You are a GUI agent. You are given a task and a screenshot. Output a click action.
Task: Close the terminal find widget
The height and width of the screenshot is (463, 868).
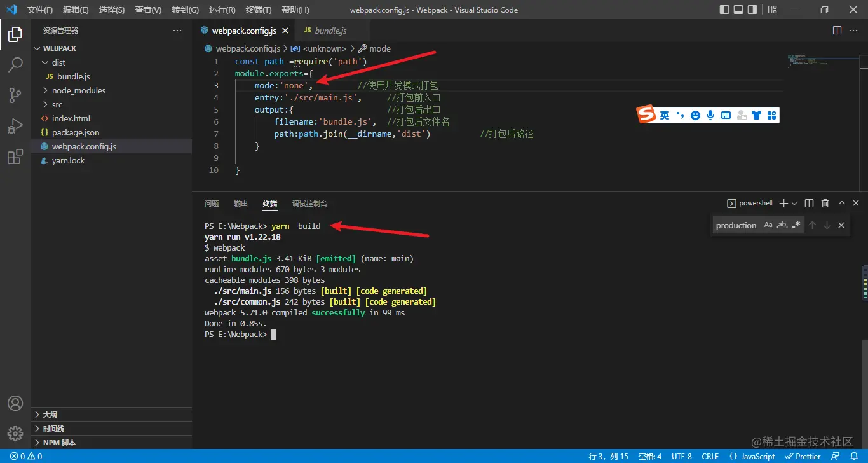click(x=841, y=225)
